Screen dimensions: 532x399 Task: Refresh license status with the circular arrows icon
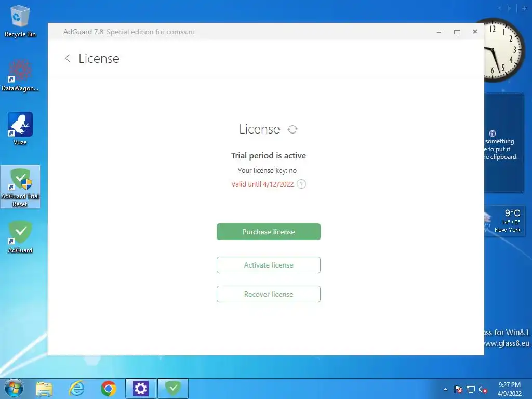292,129
